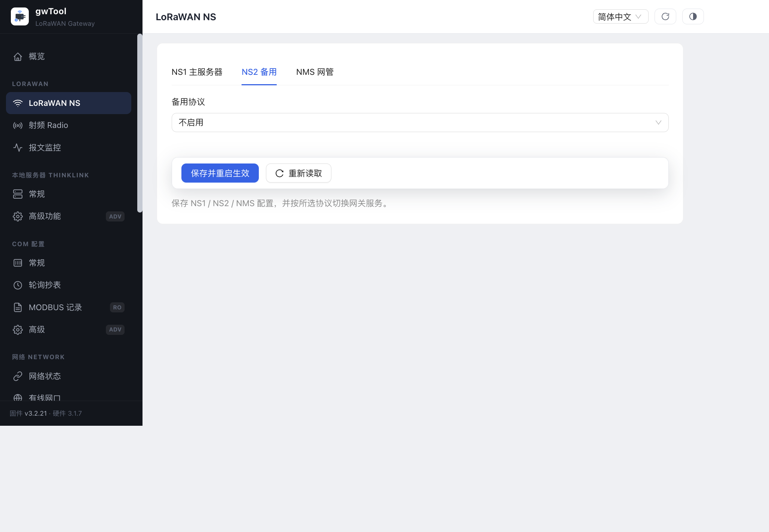Viewport: 769px width, 532px height.
Task: Switch to the NS1 主服务器 tab
Action: (197, 72)
